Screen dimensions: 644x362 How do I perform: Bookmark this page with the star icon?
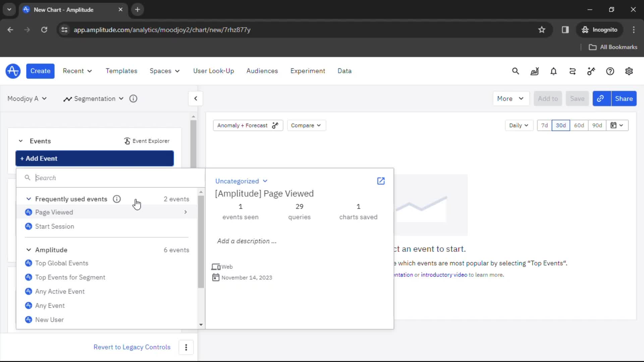(x=542, y=30)
